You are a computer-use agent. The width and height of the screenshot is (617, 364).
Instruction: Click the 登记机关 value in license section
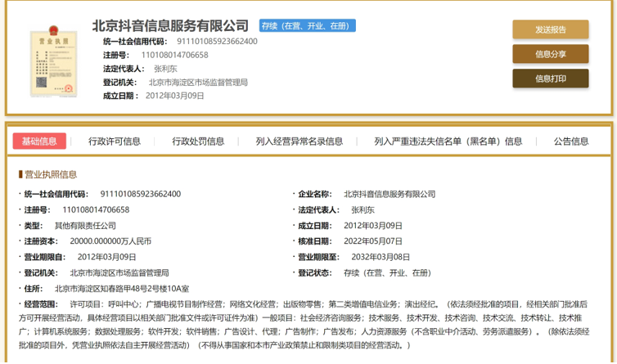click(x=119, y=272)
